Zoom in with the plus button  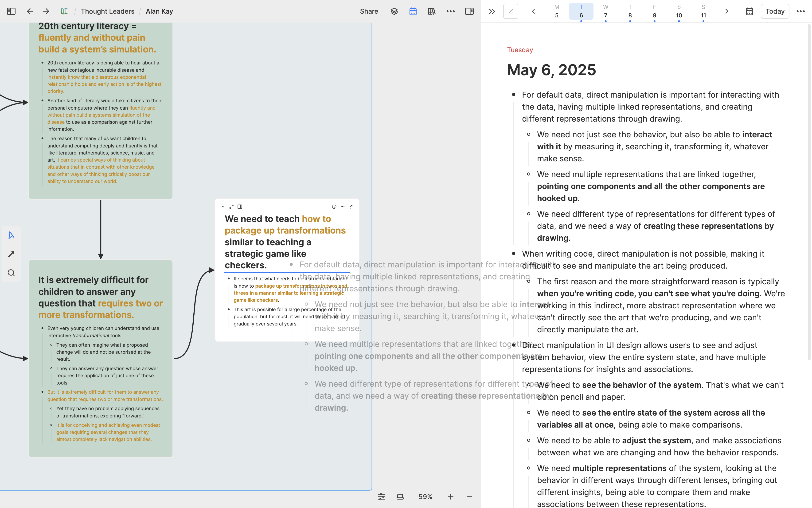450,496
